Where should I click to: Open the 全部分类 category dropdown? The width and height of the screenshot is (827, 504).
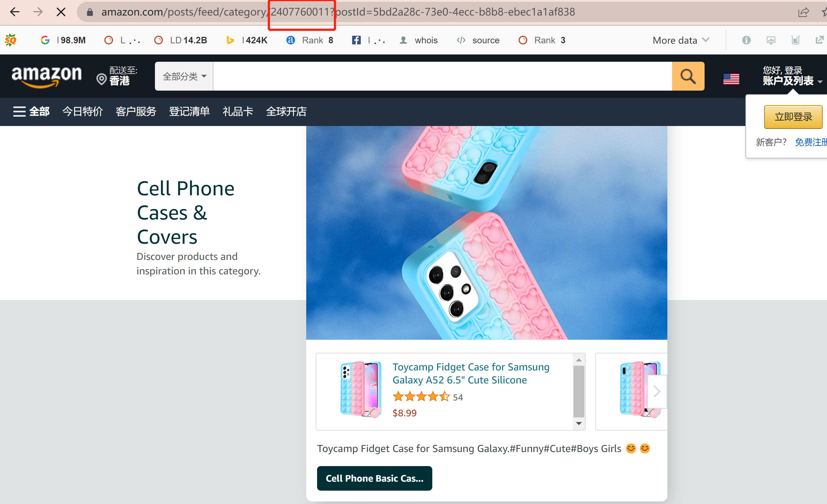pyautogui.click(x=183, y=76)
